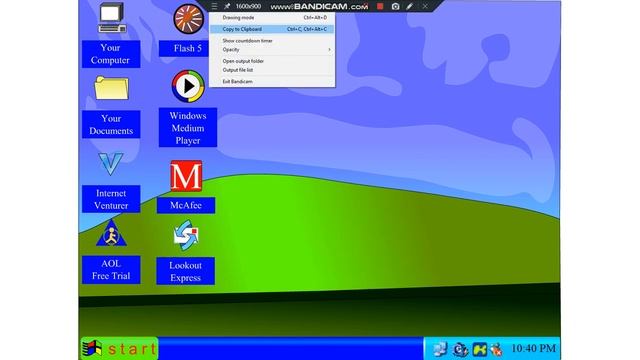
Task: Click the AOL Free Trial label
Action: tap(111, 270)
